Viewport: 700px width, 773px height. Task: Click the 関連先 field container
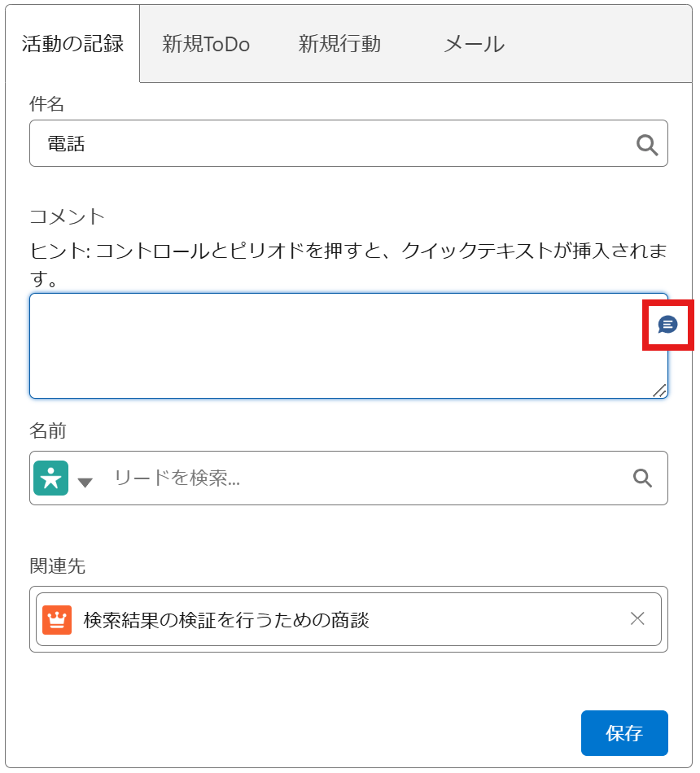[348, 619]
